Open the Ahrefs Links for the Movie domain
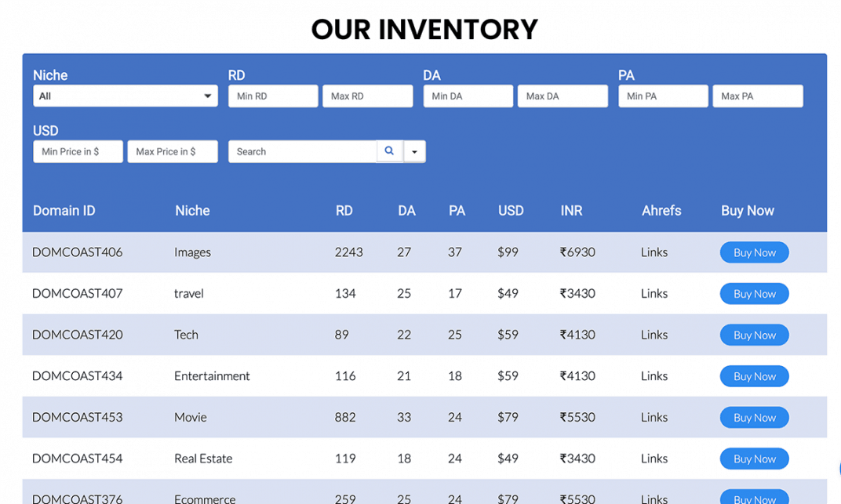 pos(654,417)
